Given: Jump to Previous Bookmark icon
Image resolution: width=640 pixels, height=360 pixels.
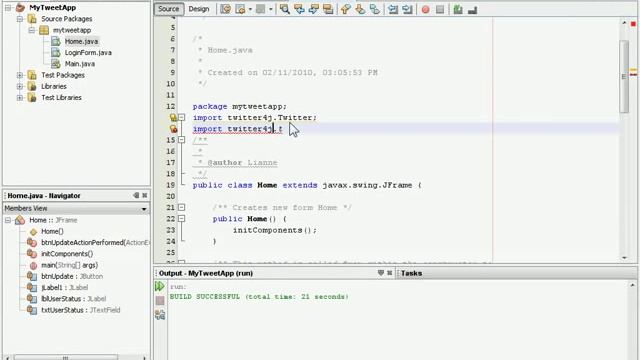Looking at the screenshot, I should pos(346,9).
